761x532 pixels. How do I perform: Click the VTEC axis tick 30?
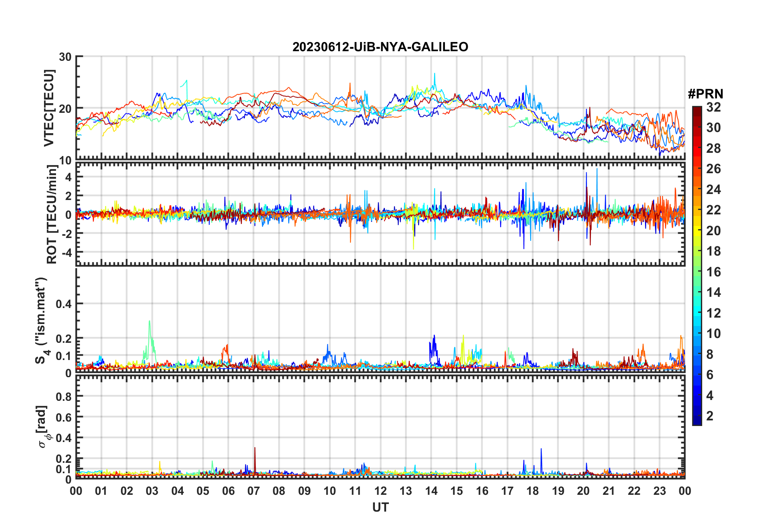65,57
